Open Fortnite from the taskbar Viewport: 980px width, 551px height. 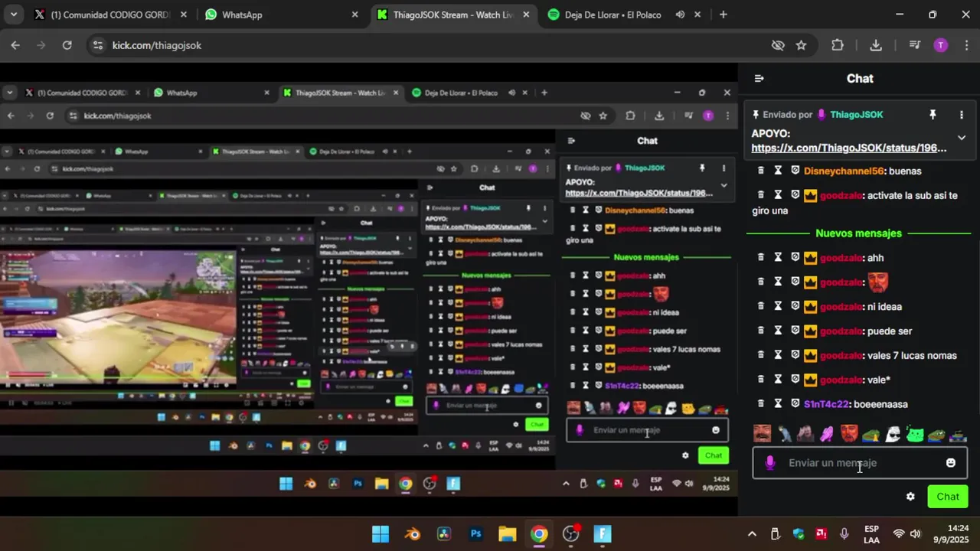click(x=603, y=534)
